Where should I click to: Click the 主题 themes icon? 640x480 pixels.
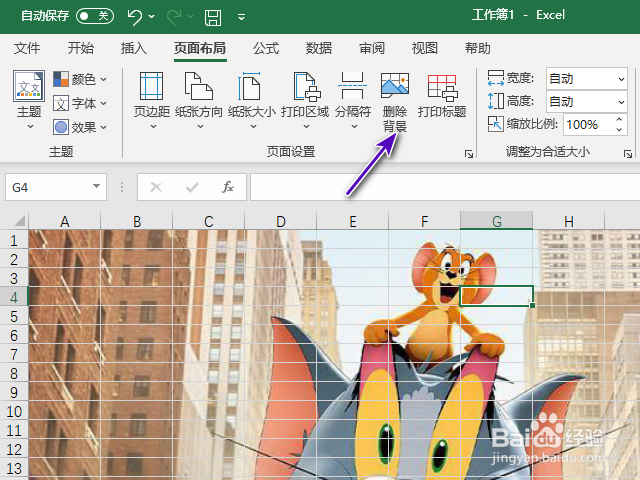29,86
